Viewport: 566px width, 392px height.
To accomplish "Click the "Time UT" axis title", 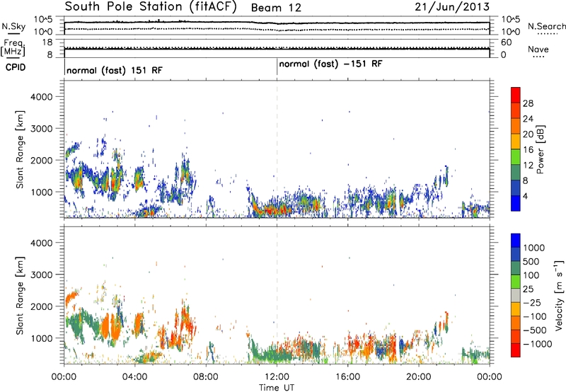I will click(x=277, y=388).
